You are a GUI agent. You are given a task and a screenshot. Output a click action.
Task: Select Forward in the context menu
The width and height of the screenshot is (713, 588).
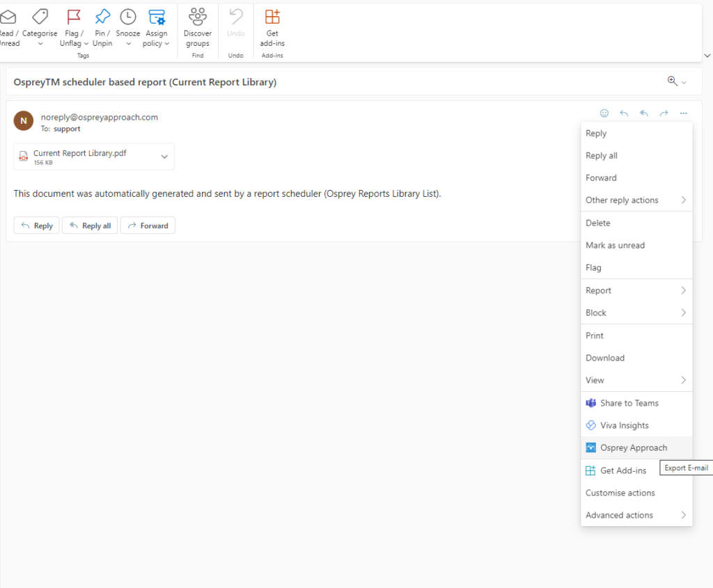(636, 177)
